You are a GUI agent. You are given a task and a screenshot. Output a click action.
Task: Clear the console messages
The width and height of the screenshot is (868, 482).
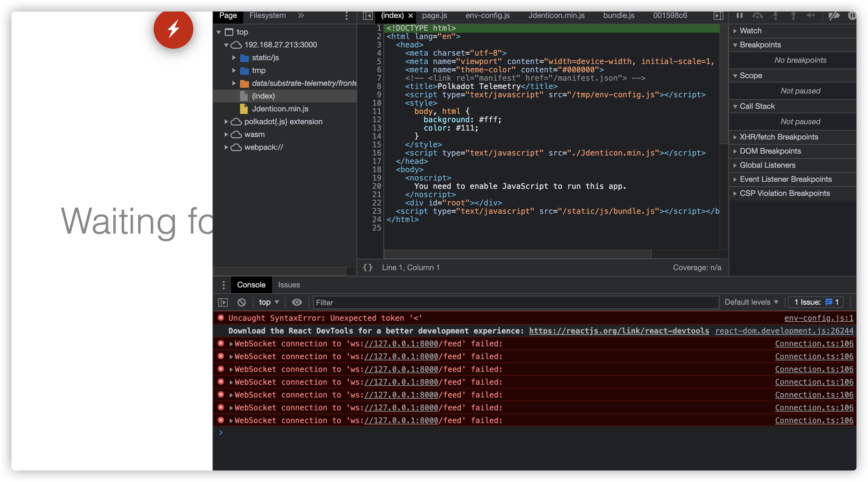pos(242,302)
